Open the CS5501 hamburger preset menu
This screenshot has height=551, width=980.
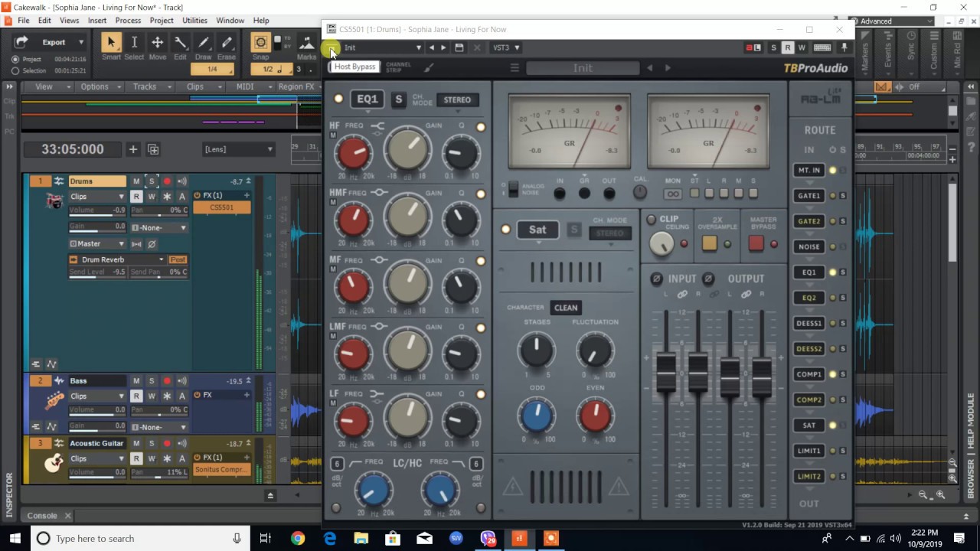(x=514, y=68)
